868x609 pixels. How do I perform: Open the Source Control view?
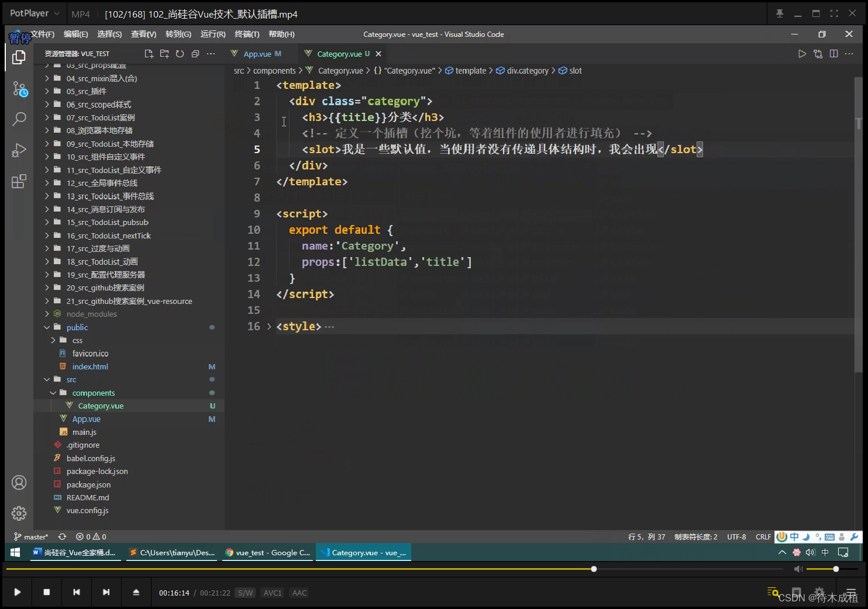click(x=19, y=89)
